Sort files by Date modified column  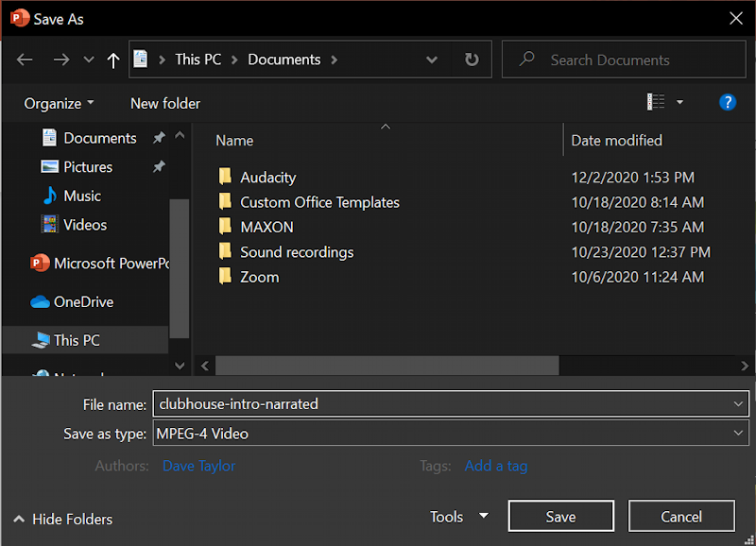coord(616,141)
